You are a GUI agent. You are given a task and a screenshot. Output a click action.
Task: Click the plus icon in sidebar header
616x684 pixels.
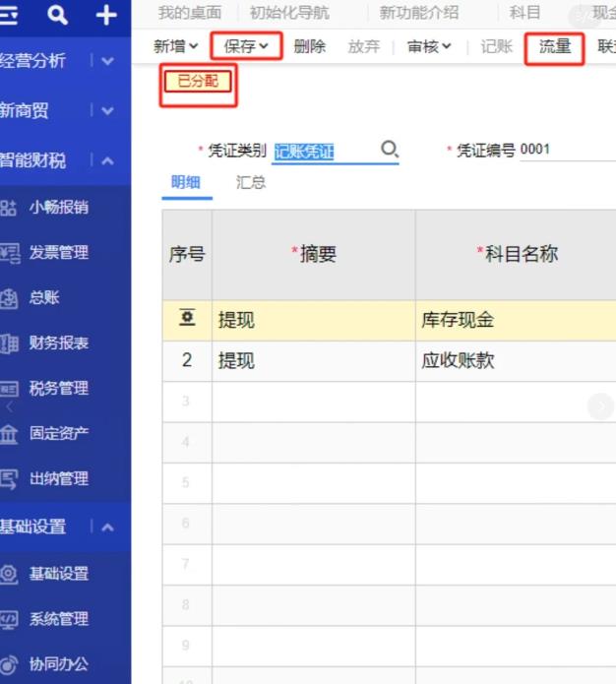point(106,15)
